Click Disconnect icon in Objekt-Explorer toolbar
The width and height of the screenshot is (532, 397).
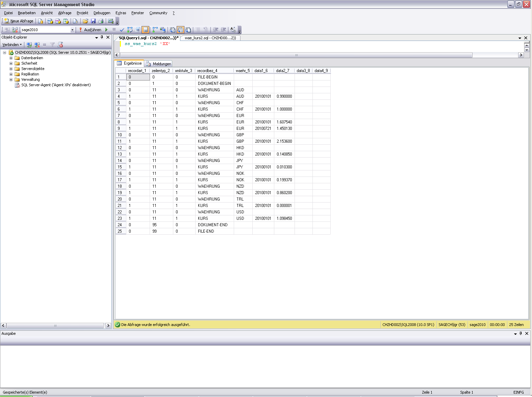click(x=37, y=45)
